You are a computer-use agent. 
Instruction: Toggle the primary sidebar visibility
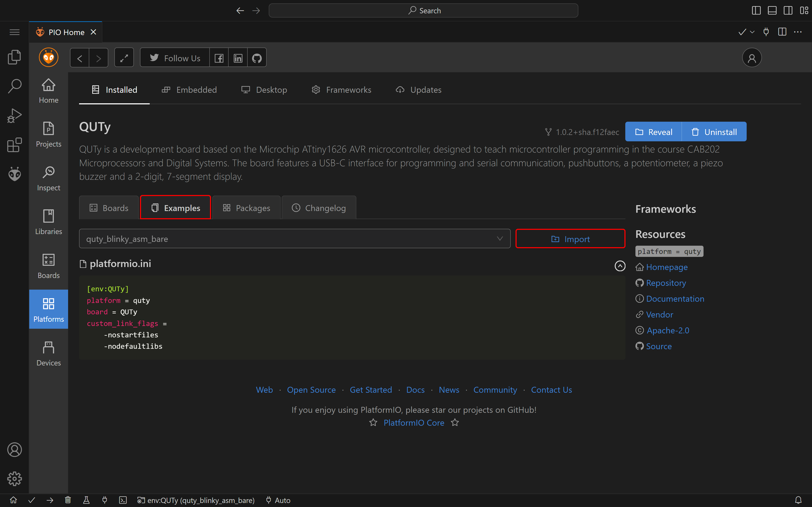click(x=756, y=10)
